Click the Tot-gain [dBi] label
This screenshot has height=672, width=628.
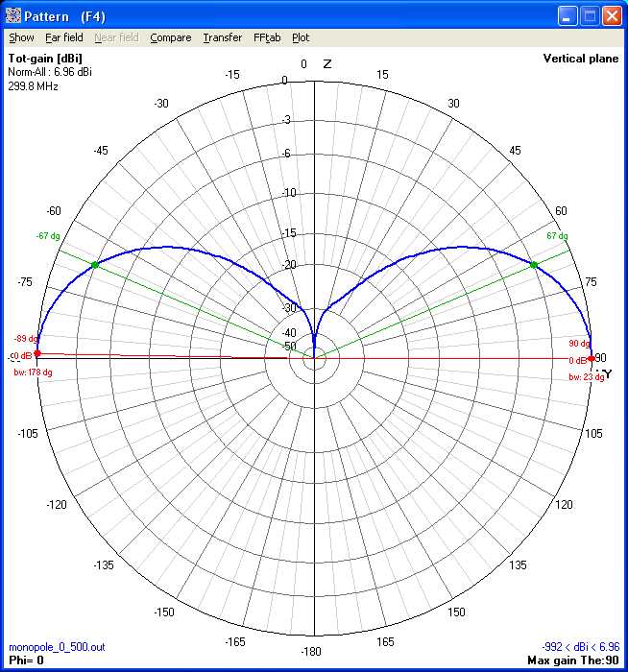tap(45, 59)
